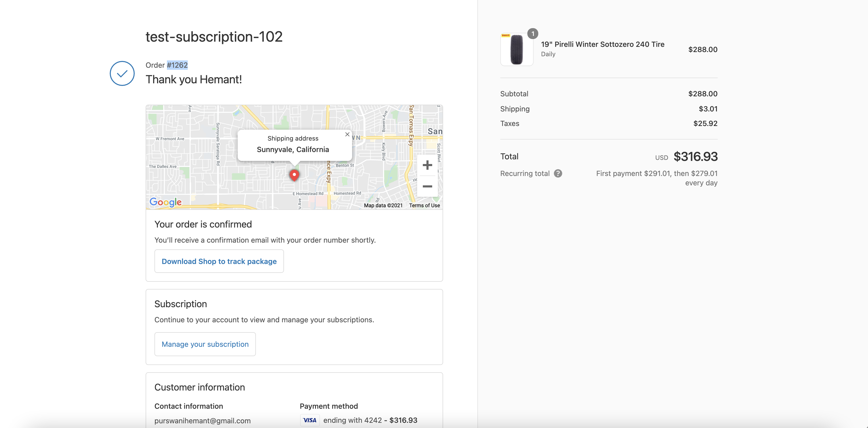
Task: Open the map Terms of Use link
Action: [x=424, y=205]
